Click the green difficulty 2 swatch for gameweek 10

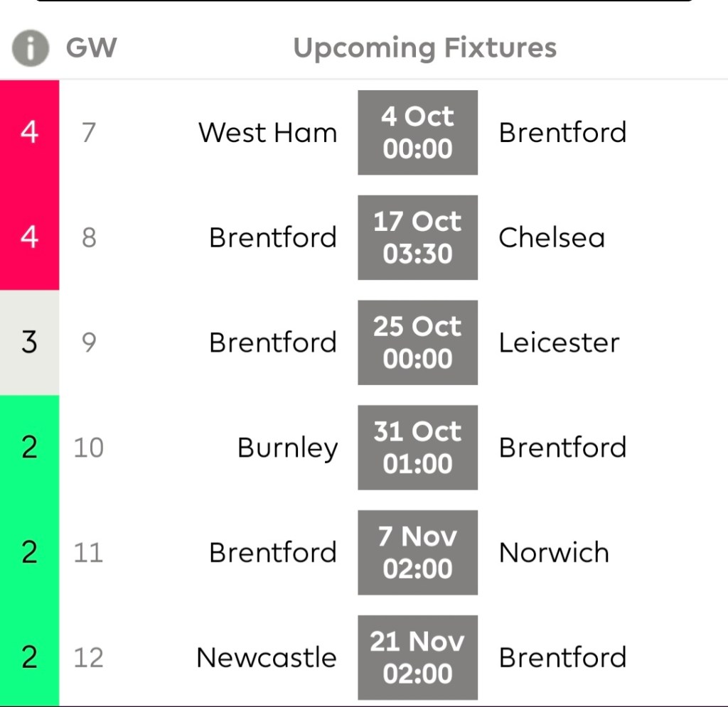click(29, 448)
